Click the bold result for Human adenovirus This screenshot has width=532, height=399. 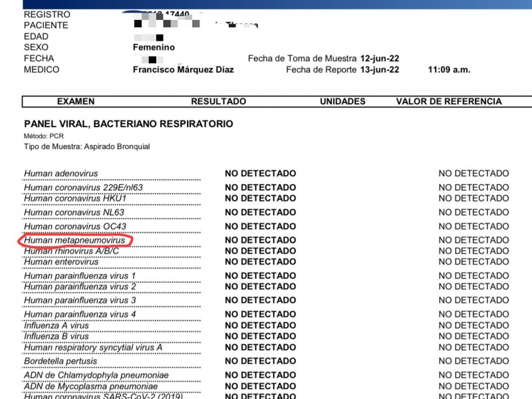pyautogui.click(x=260, y=174)
